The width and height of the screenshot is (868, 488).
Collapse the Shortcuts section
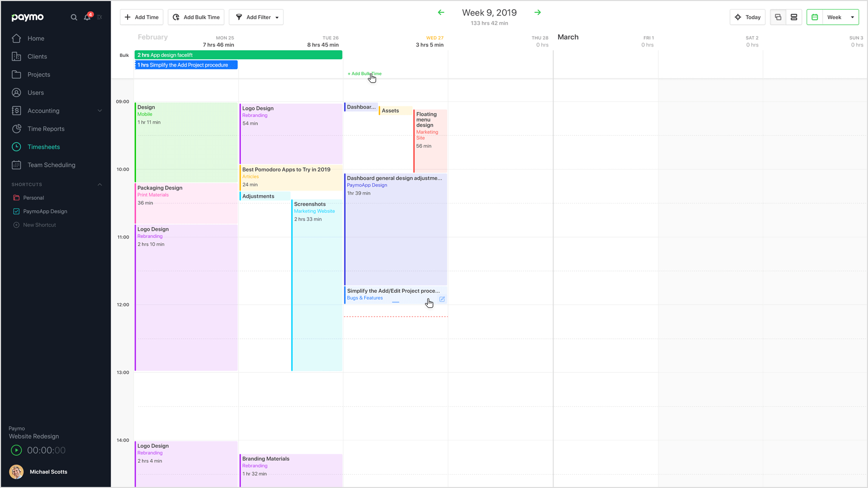100,184
